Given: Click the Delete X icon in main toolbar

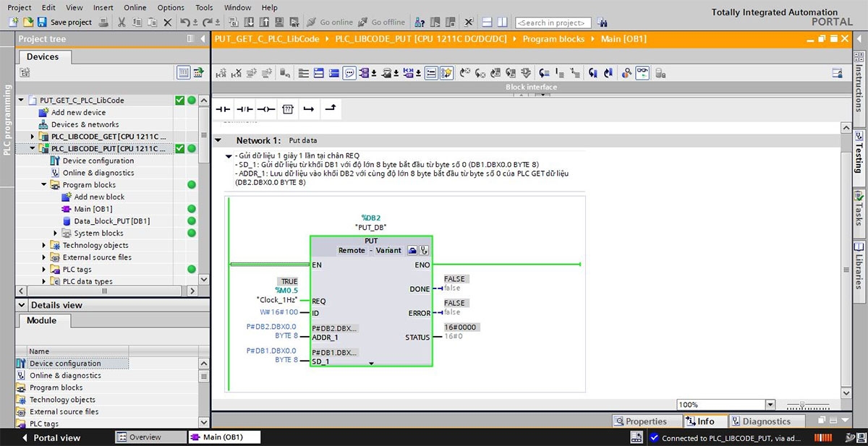Looking at the screenshot, I should tap(168, 22).
